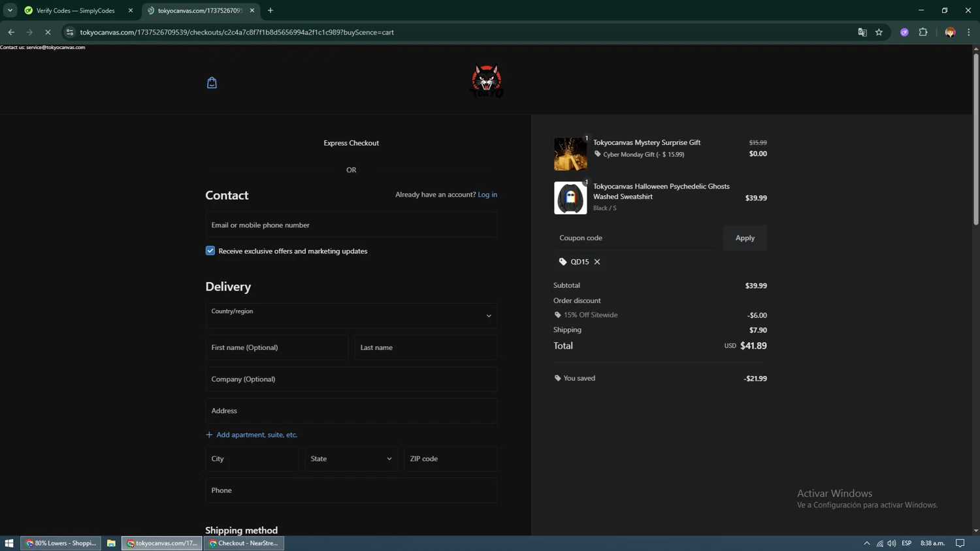
Task: Focus the Phone field
Action: (x=351, y=490)
